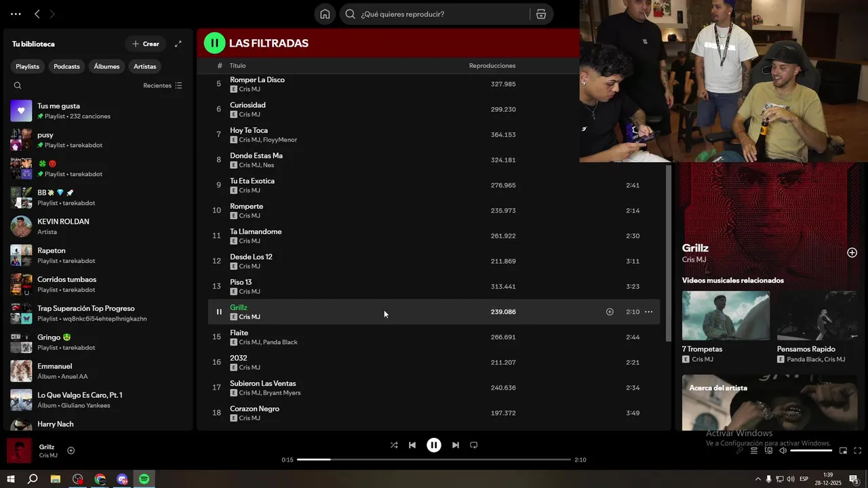Screen dimensions: 868x488
Task: Add the Grillz row to liked songs
Action: tap(610, 312)
